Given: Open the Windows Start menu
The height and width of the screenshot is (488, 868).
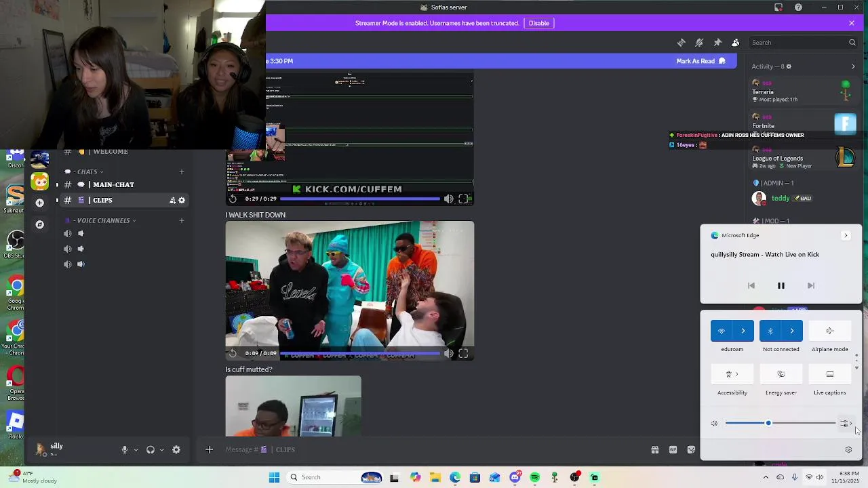Looking at the screenshot, I should [274, 478].
